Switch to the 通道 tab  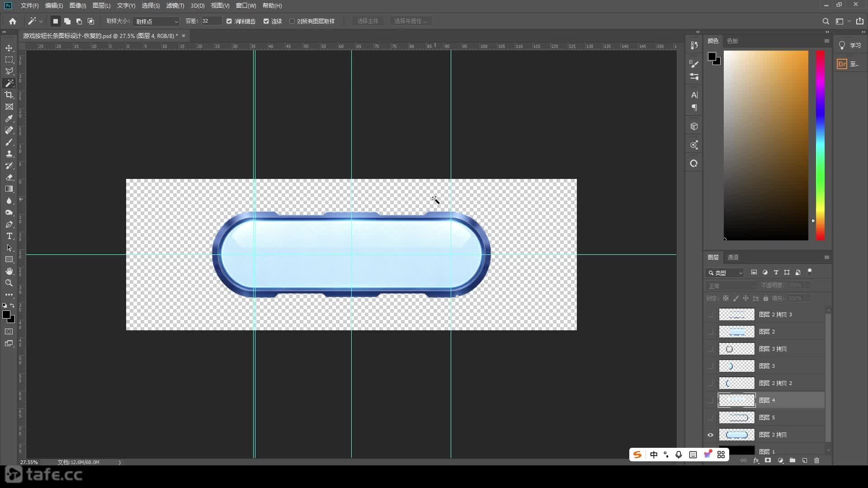tap(733, 257)
